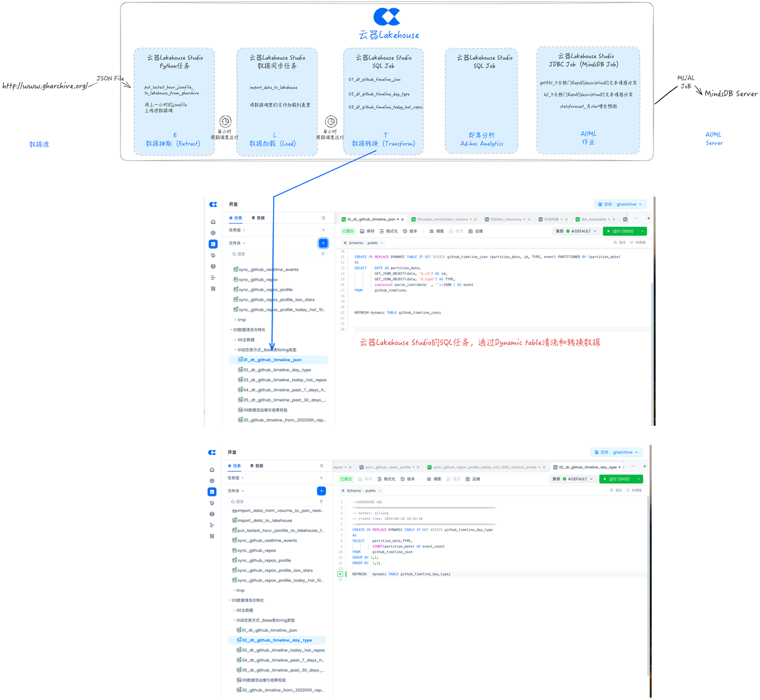
Task: Click 运维 operations icon in upper toolbar
Action: click(x=475, y=232)
